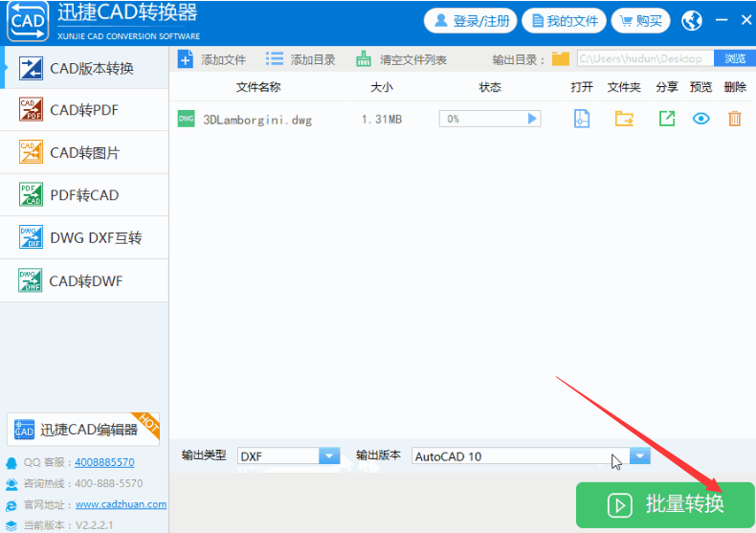This screenshot has height=533, width=756.
Task: Click the 浏览 browse button
Action: [x=734, y=59]
